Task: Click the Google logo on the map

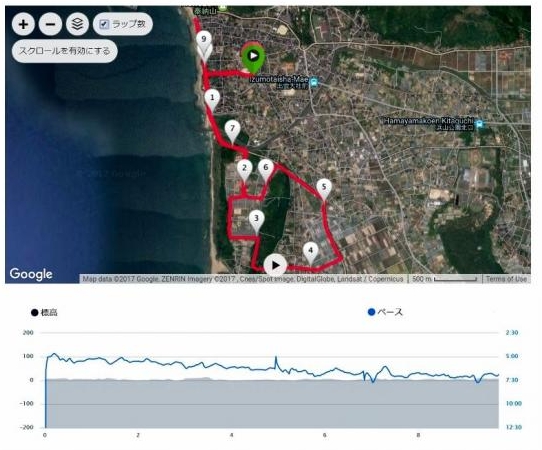Action: click(x=31, y=274)
